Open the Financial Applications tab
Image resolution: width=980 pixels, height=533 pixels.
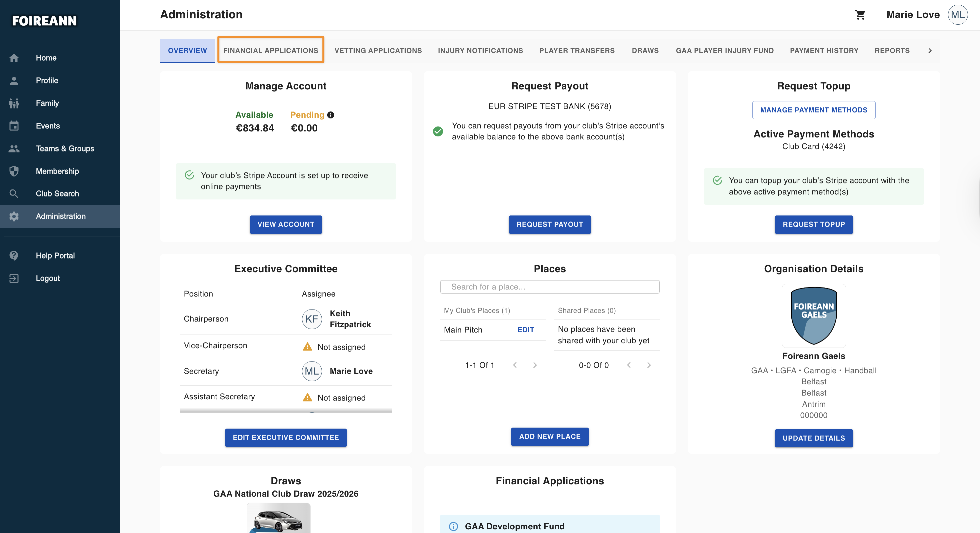[x=270, y=51]
